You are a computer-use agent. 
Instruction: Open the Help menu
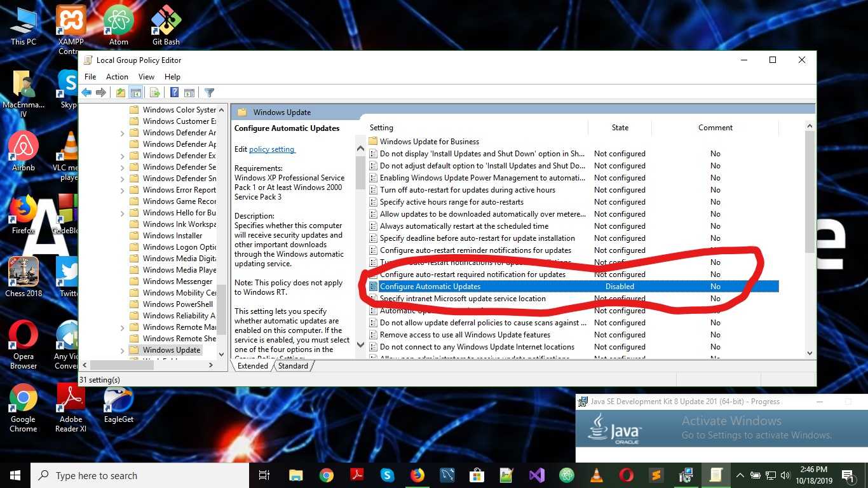click(172, 77)
